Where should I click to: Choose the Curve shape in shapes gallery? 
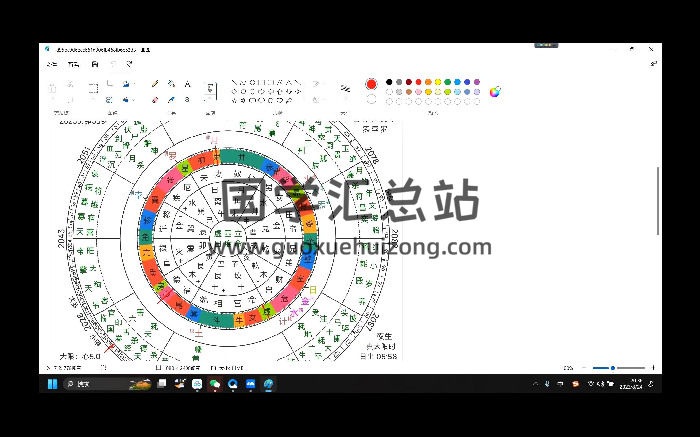click(243, 83)
